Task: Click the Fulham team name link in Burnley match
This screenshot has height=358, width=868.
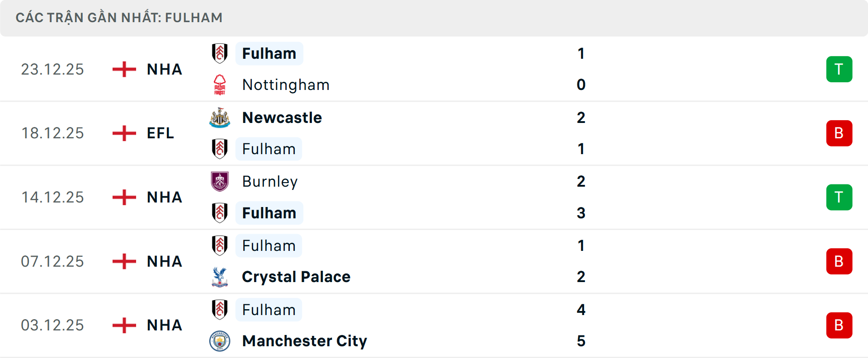Action: click(x=269, y=213)
